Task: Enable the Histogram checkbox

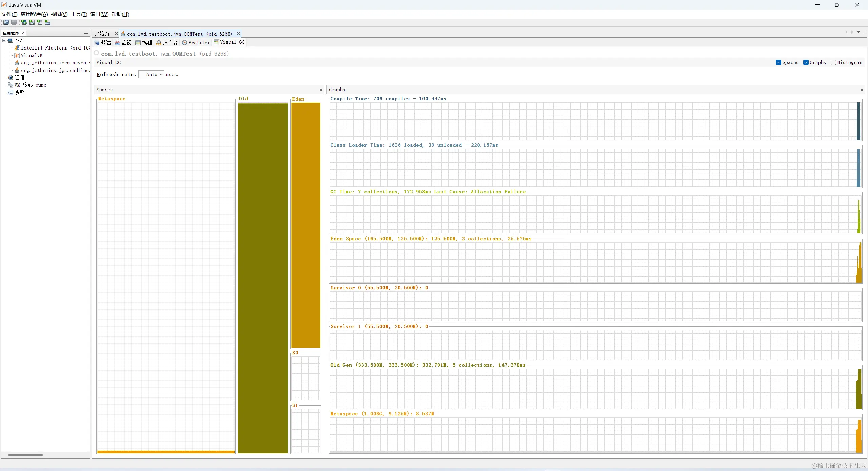Action: point(833,62)
